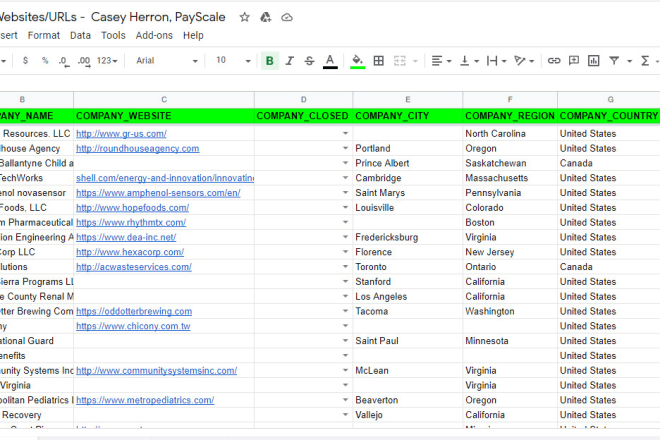The width and height of the screenshot is (660, 440).
Task: Select the New Jersey cell
Action: pos(510,252)
